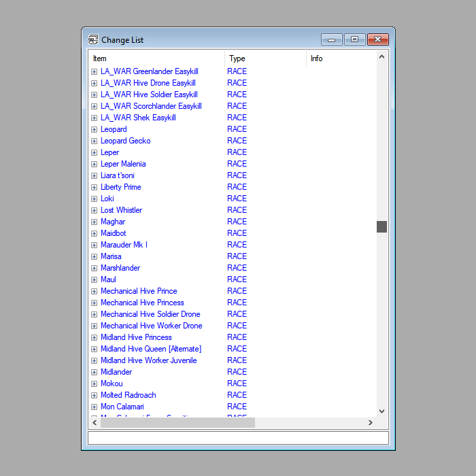Select Midland Hive Worker Juvenile item

point(149,360)
